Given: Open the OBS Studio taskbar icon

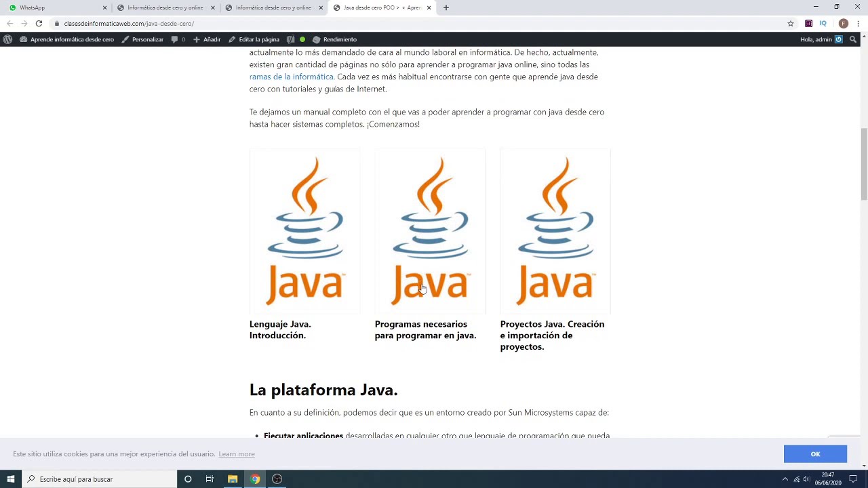Looking at the screenshot, I should (277, 479).
